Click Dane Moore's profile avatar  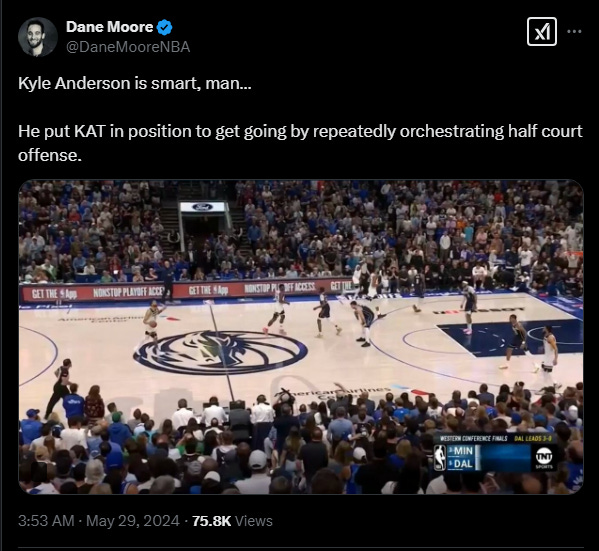coord(37,37)
